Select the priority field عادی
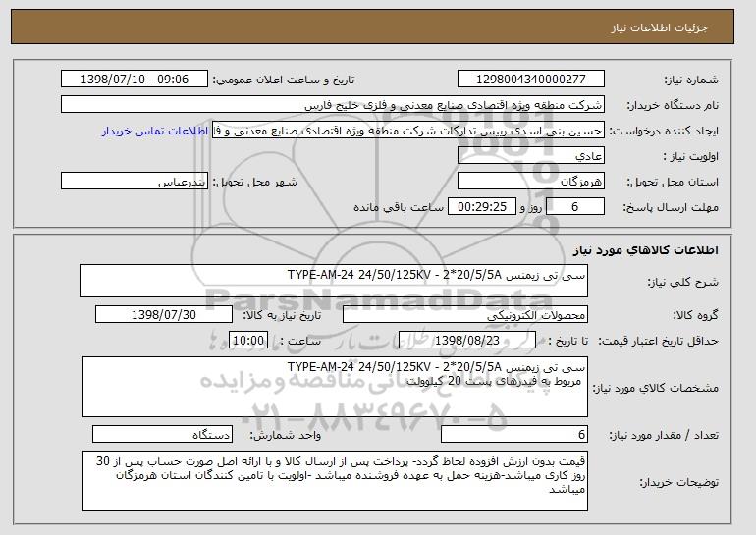The width and height of the screenshot is (756, 535). pos(531,156)
